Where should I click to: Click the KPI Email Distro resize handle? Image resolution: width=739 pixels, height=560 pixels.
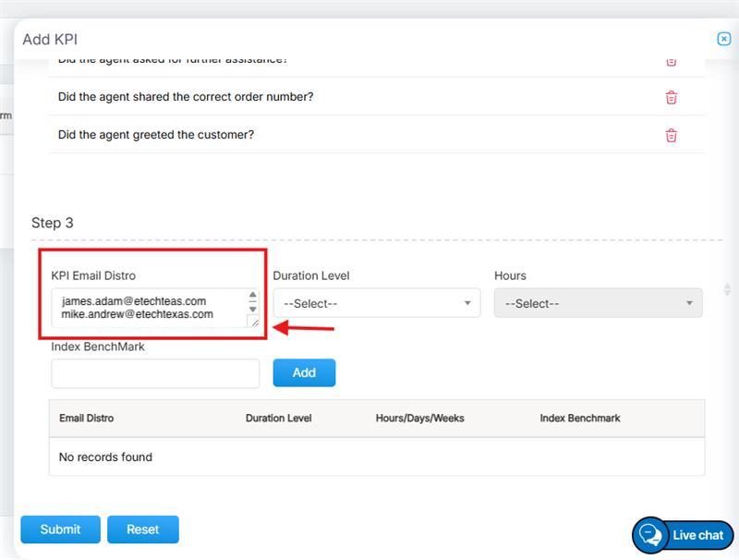pos(253,322)
